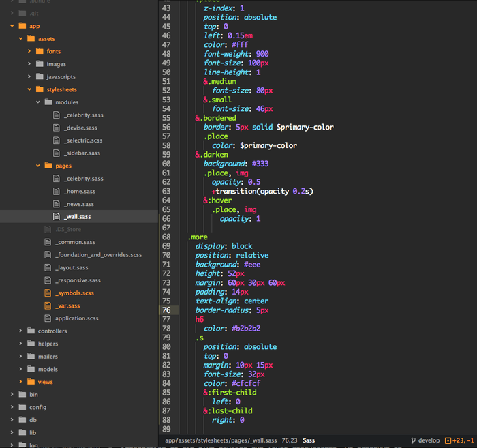Expand the mailers folder chevron

tap(20, 357)
